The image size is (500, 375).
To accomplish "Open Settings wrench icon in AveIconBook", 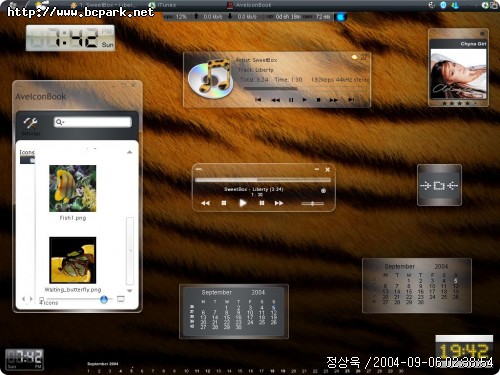I will [30, 123].
